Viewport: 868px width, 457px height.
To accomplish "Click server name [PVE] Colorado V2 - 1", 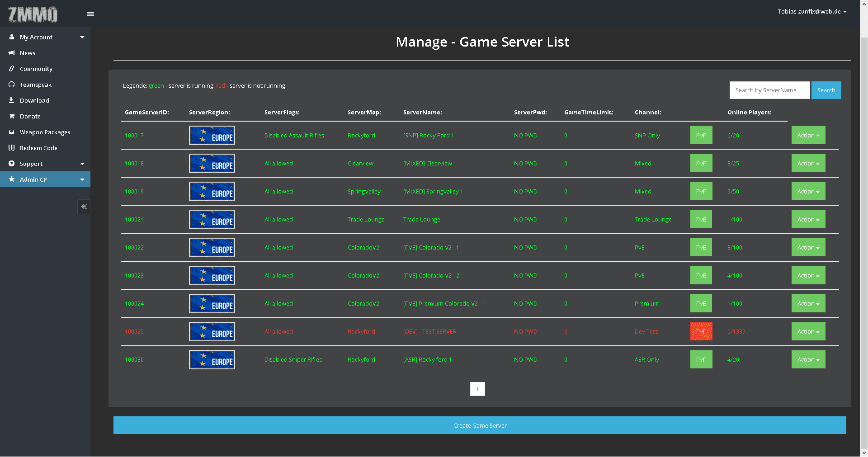I will 431,247.
